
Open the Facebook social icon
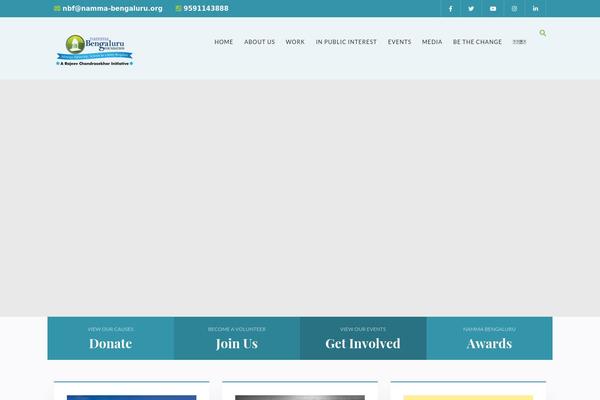[450, 8]
